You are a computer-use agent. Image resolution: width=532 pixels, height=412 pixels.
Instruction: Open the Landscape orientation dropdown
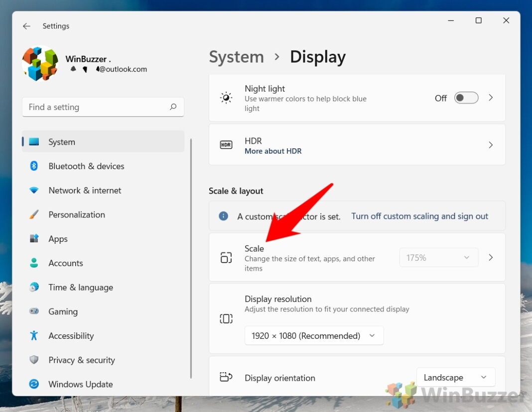(456, 377)
